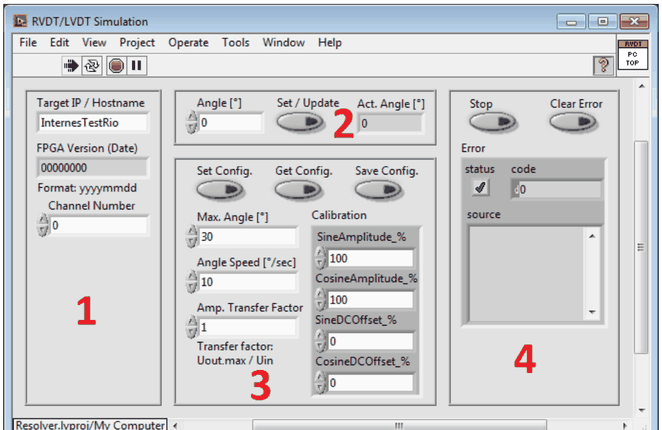This screenshot has width=662, height=430.
Task: Click the horizontal scroll left arrow
Action: [175, 425]
